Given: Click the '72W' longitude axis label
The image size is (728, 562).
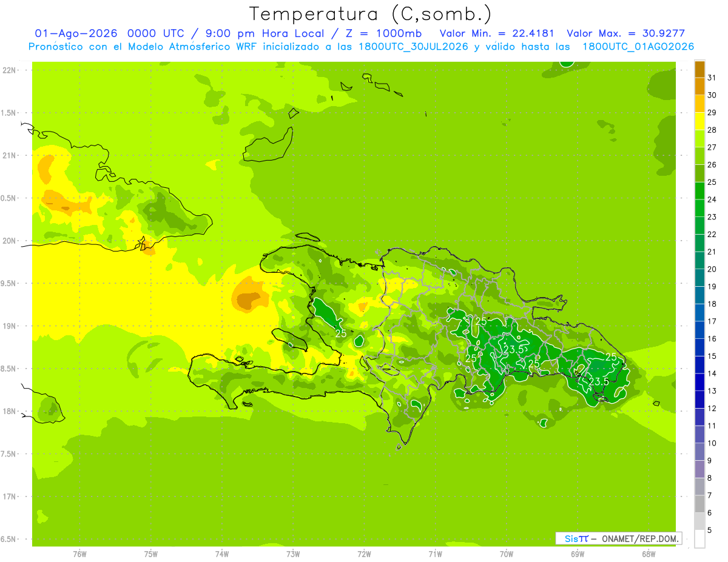Looking at the screenshot, I should tap(364, 554).
